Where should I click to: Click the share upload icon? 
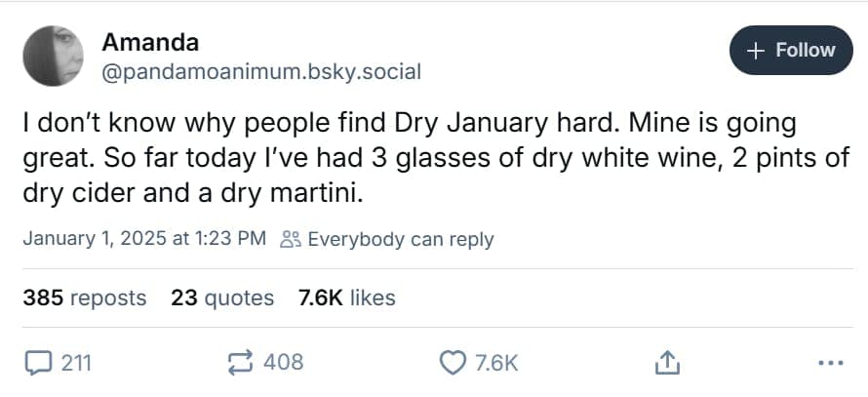point(667,363)
